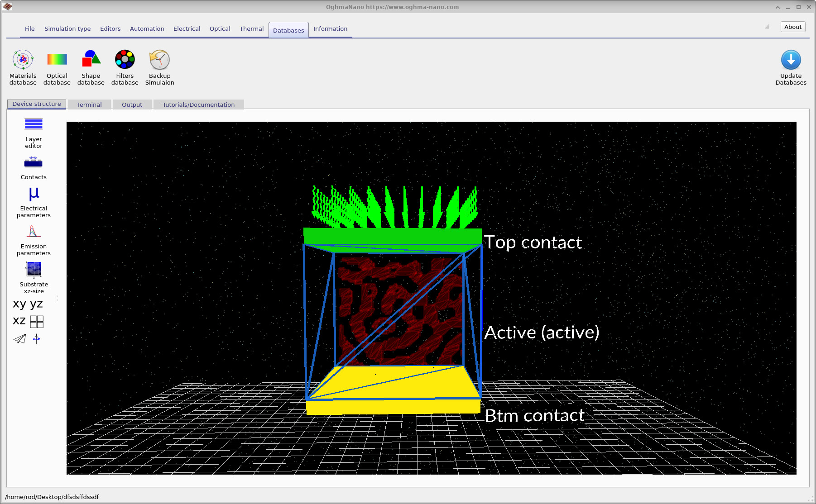The width and height of the screenshot is (816, 504).
Task: Open the Tutorials/Documentation tab
Action: [x=199, y=105]
